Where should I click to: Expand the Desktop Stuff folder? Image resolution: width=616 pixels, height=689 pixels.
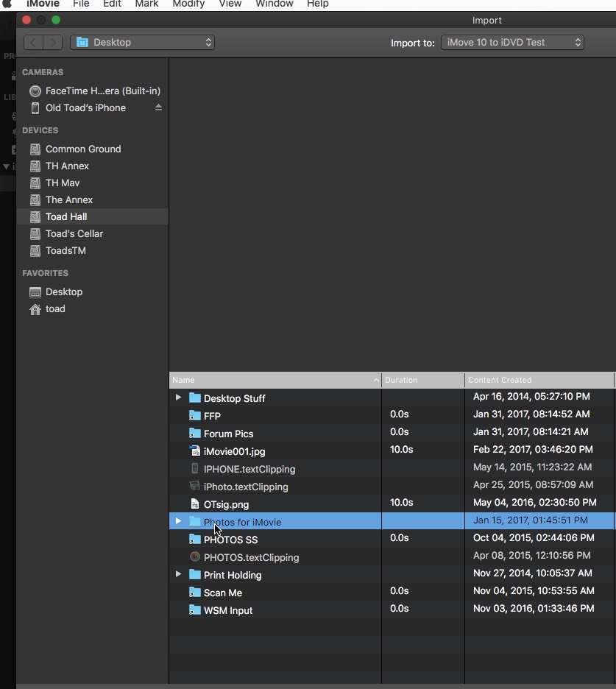178,397
